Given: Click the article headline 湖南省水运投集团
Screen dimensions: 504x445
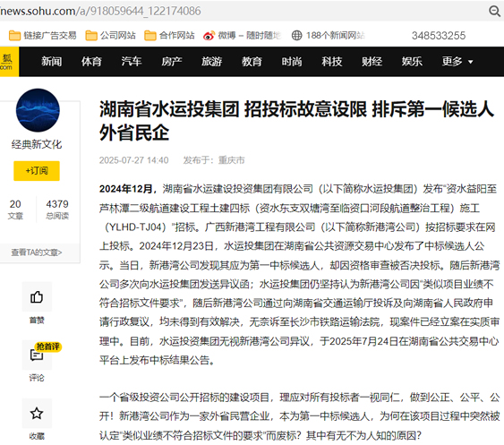Looking at the screenshot, I should click(296, 121).
